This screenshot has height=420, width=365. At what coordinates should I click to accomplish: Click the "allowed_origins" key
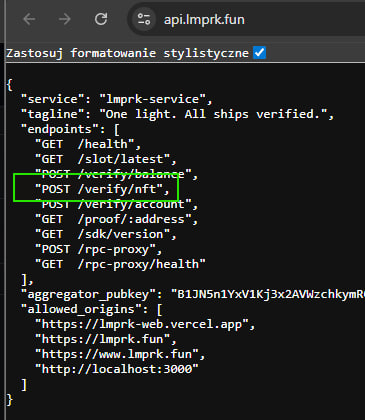(x=81, y=309)
